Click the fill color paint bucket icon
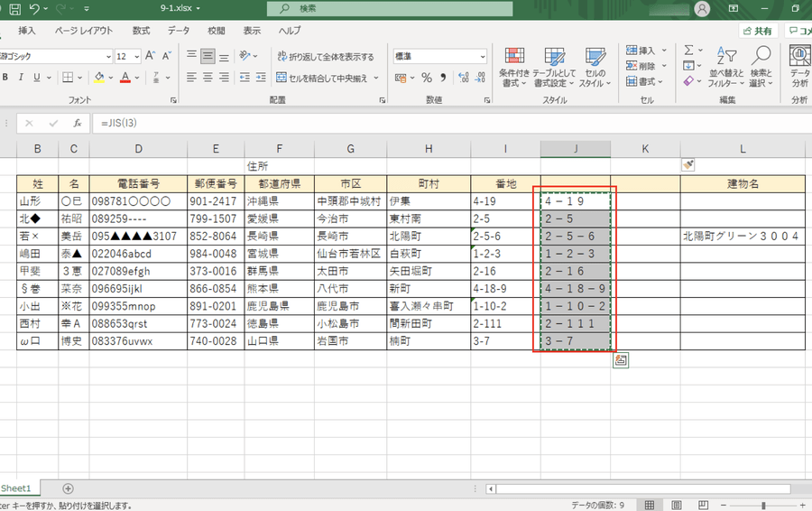The height and width of the screenshot is (511, 812). [x=99, y=79]
